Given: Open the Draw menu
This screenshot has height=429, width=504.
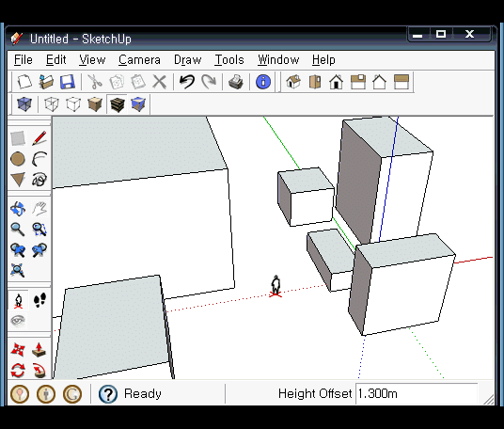Looking at the screenshot, I should [x=188, y=60].
